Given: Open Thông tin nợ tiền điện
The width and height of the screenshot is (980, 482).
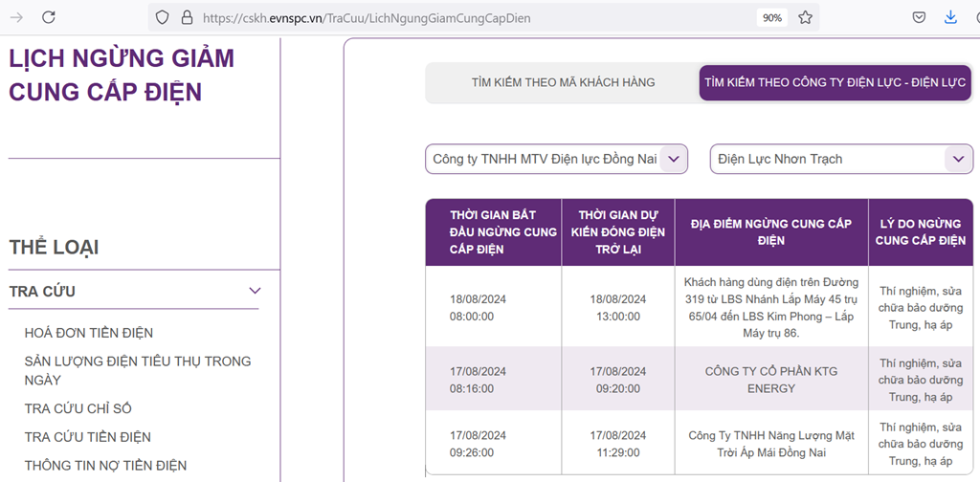Looking at the screenshot, I should pyautogui.click(x=105, y=465).
